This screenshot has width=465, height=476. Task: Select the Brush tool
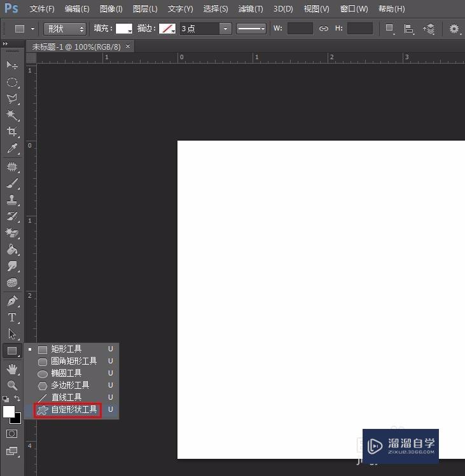12,184
